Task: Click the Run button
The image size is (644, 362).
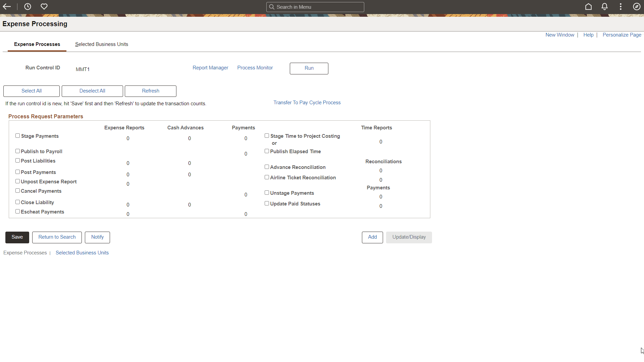Action: [309, 68]
